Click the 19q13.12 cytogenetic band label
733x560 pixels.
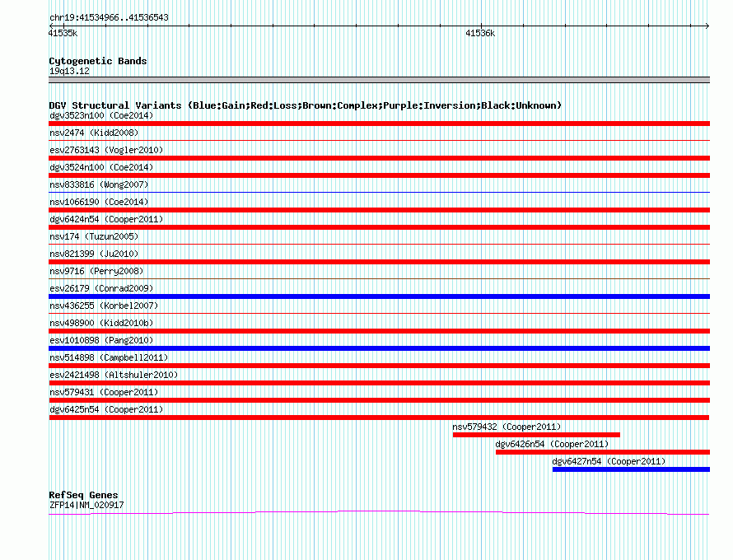point(69,71)
